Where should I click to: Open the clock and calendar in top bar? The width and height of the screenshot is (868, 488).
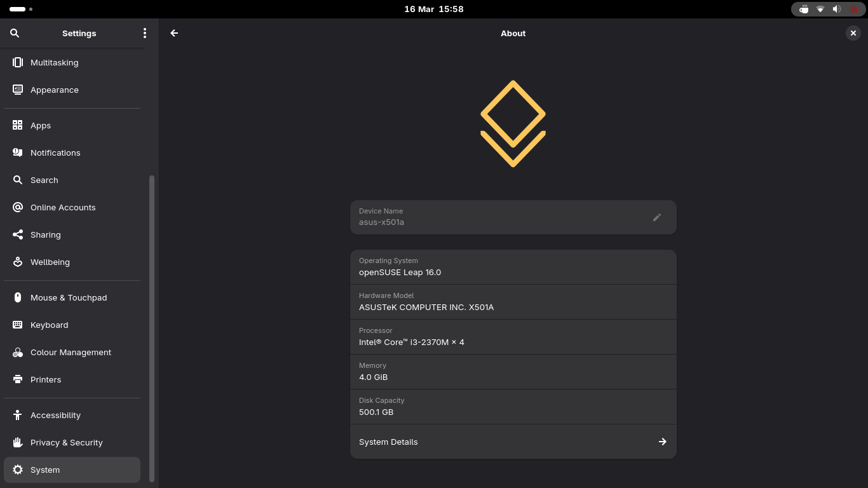(434, 9)
